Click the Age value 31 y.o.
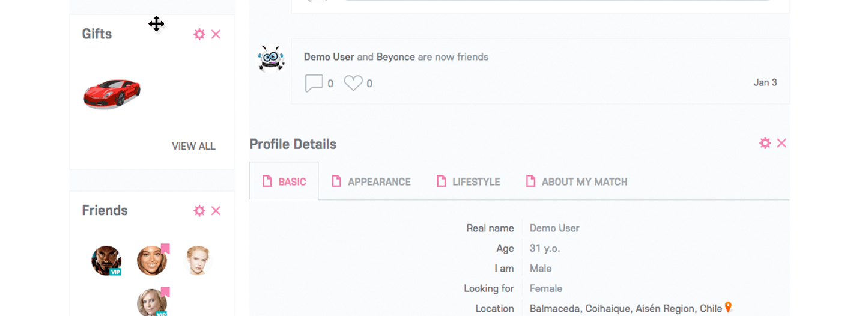This screenshot has height=316, width=868. 545,248
